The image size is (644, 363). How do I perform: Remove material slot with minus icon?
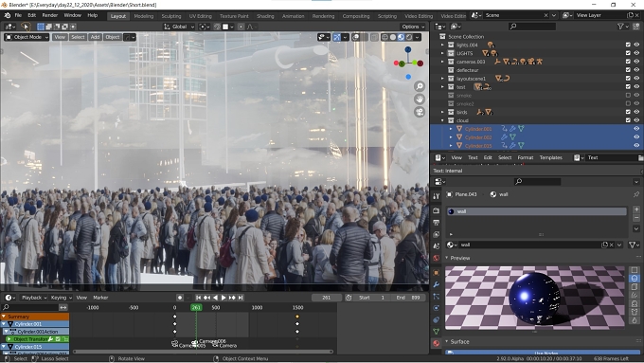point(636,217)
